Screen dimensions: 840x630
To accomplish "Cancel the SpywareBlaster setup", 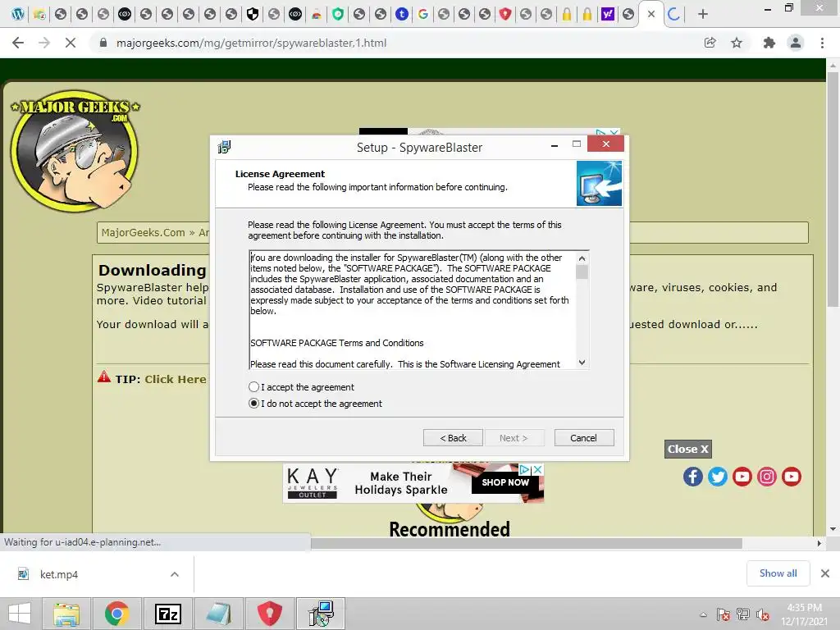I will point(584,438).
